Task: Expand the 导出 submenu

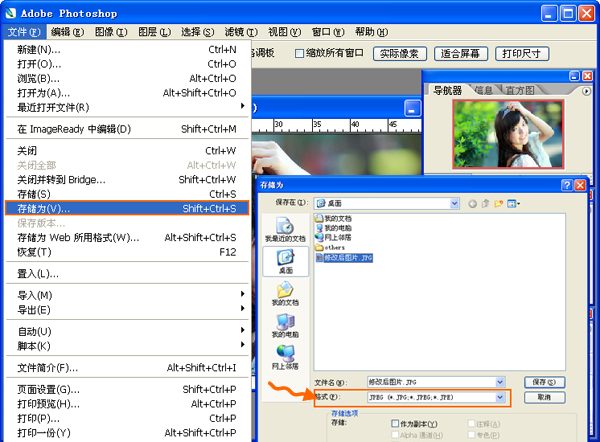Action: pyautogui.click(x=127, y=310)
